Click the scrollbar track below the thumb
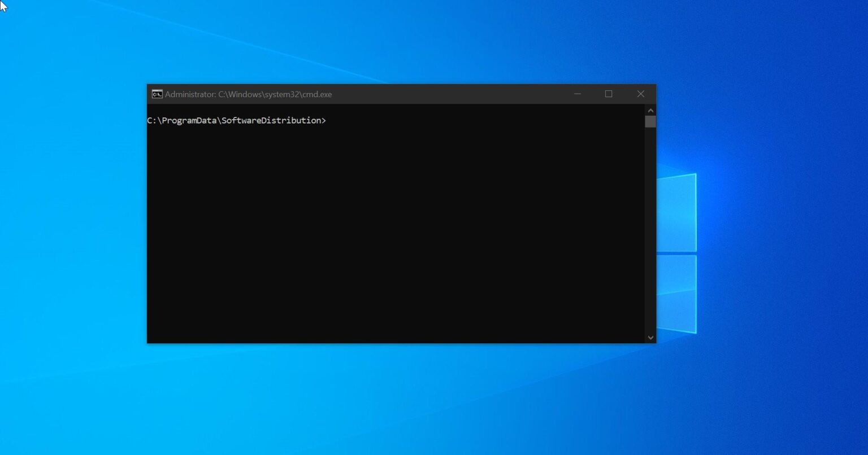 click(x=650, y=226)
